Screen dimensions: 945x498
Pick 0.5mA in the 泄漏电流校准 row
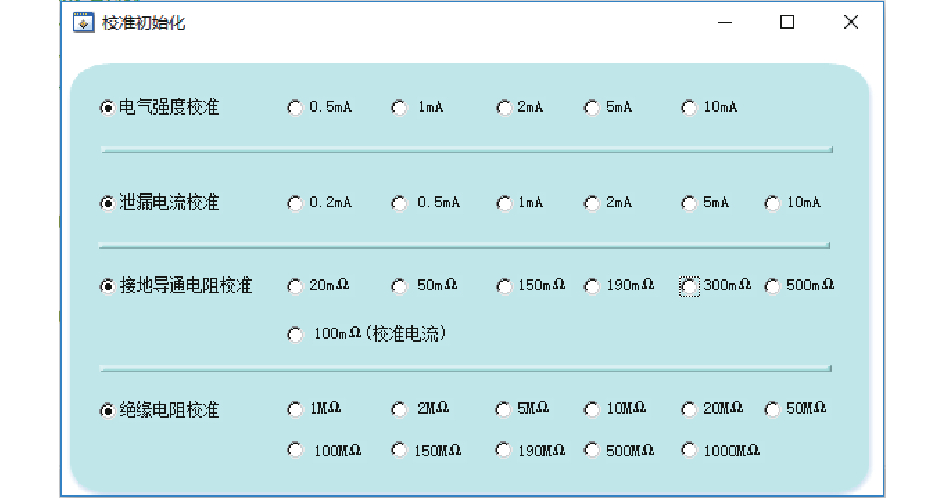click(x=399, y=203)
